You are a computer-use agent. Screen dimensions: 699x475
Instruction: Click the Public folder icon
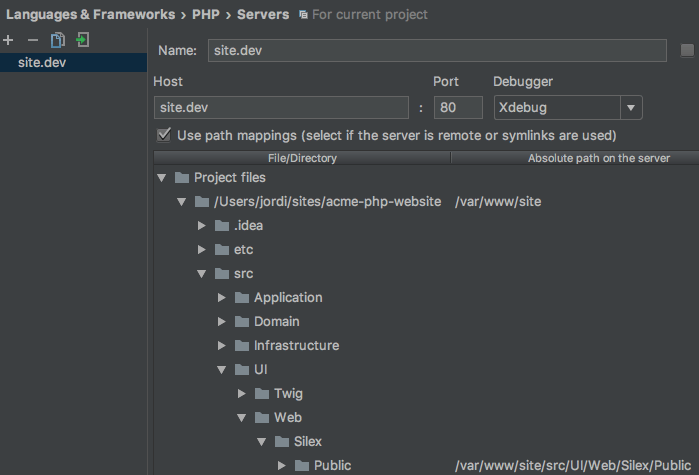(301, 466)
